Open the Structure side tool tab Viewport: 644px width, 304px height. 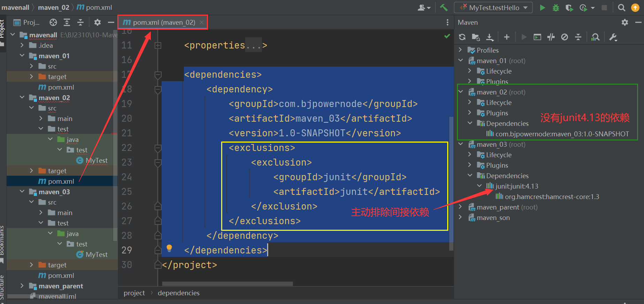tap(2, 288)
